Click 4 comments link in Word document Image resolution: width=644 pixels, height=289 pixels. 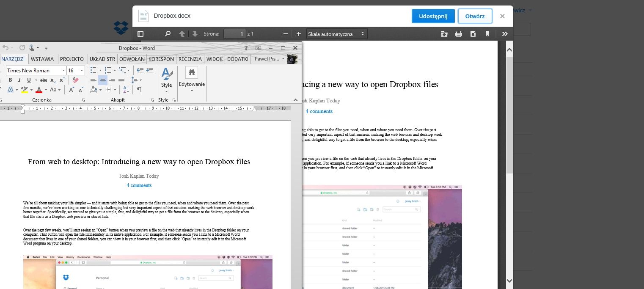[x=139, y=185]
